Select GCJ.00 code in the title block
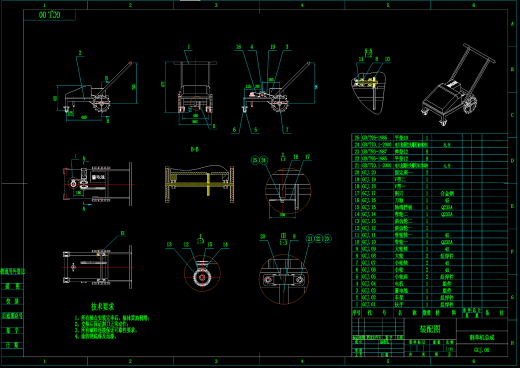520x368 pixels. coord(482,350)
